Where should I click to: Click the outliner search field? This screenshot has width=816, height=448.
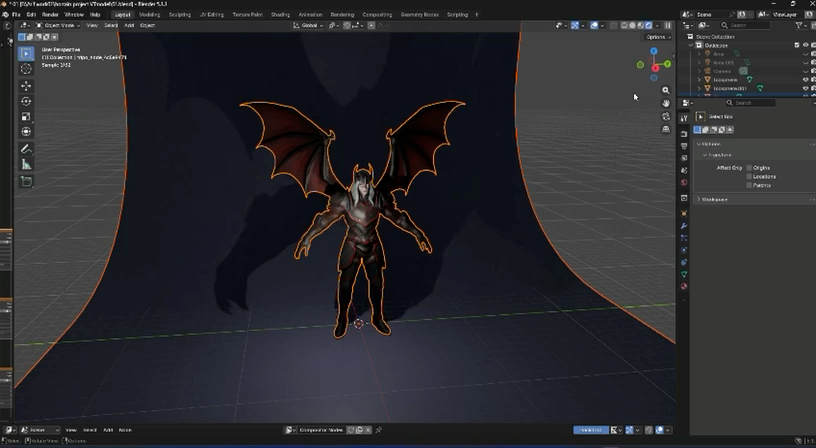(x=744, y=25)
